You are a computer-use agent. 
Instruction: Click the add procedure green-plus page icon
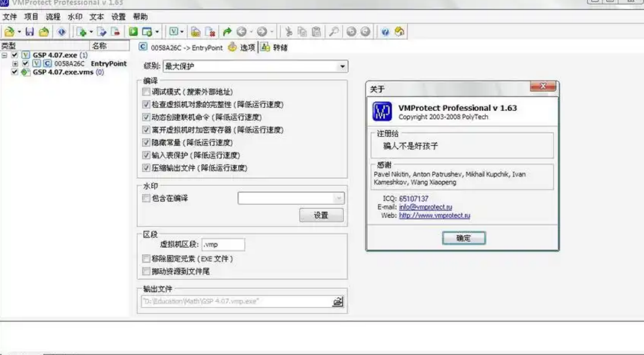tap(81, 32)
